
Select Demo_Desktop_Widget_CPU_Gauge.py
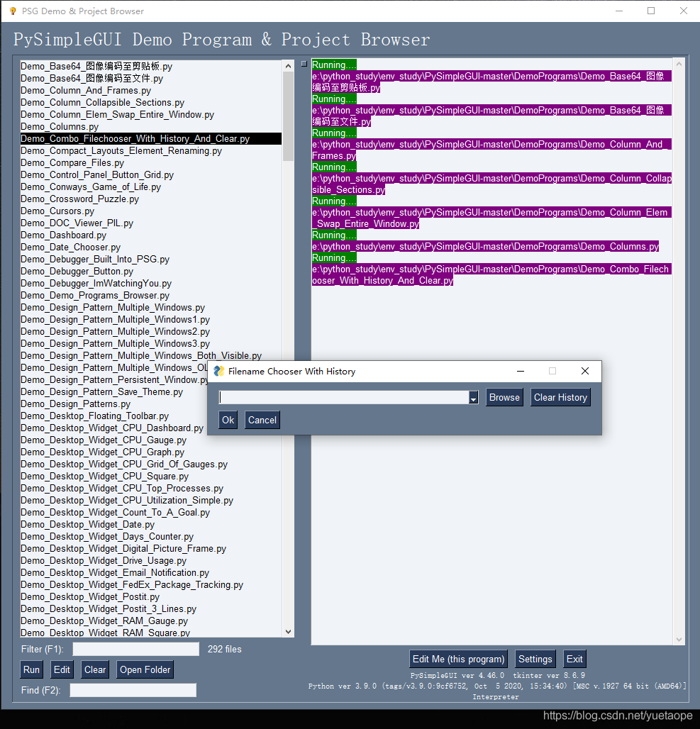150,440
